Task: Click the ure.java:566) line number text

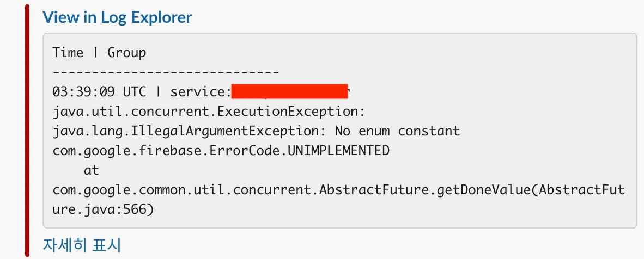Action: coord(104,209)
